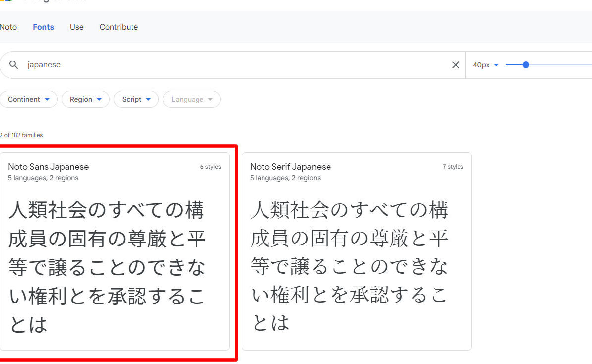Clear the search with the X icon
The image size is (592, 364).
pos(455,65)
